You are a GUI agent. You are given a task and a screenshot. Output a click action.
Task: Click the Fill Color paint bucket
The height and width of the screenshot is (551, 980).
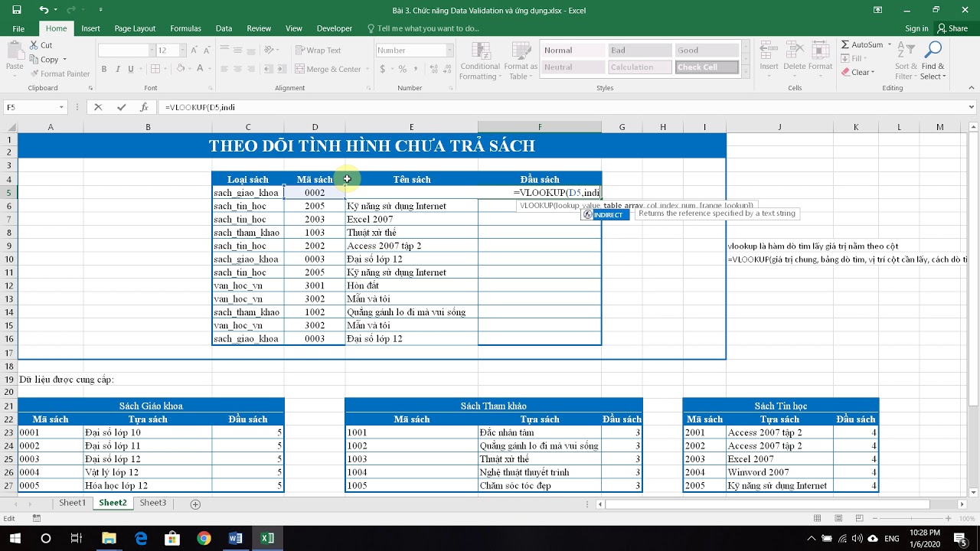point(181,69)
